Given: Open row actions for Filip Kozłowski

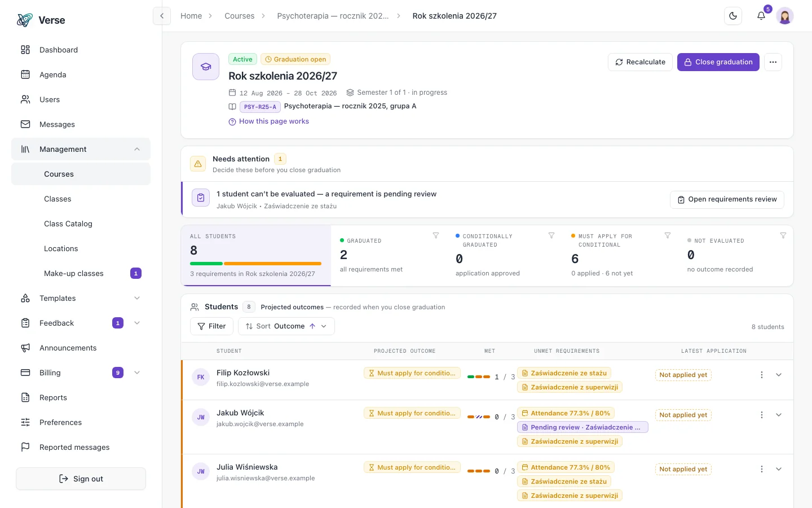Looking at the screenshot, I should (762, 375).
